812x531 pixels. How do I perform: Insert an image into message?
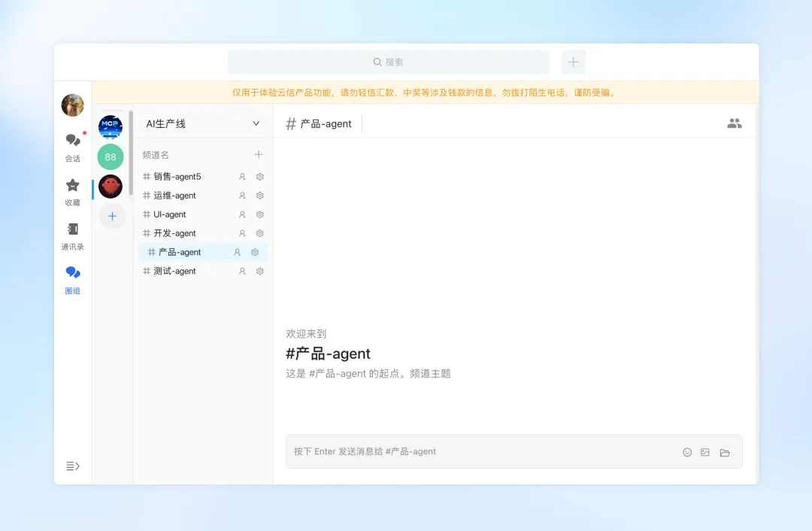[704, 452]
